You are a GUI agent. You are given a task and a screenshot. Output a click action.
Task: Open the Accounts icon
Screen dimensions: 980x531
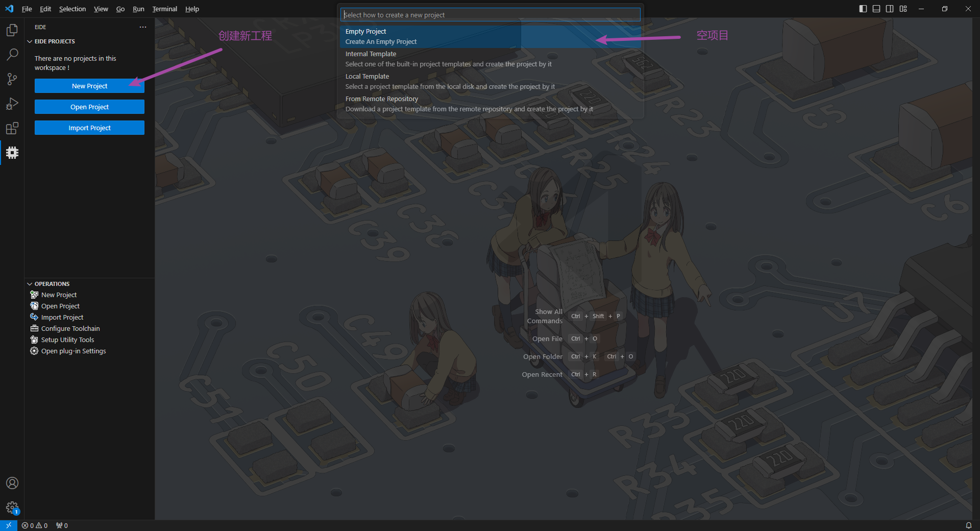[12, 483]
